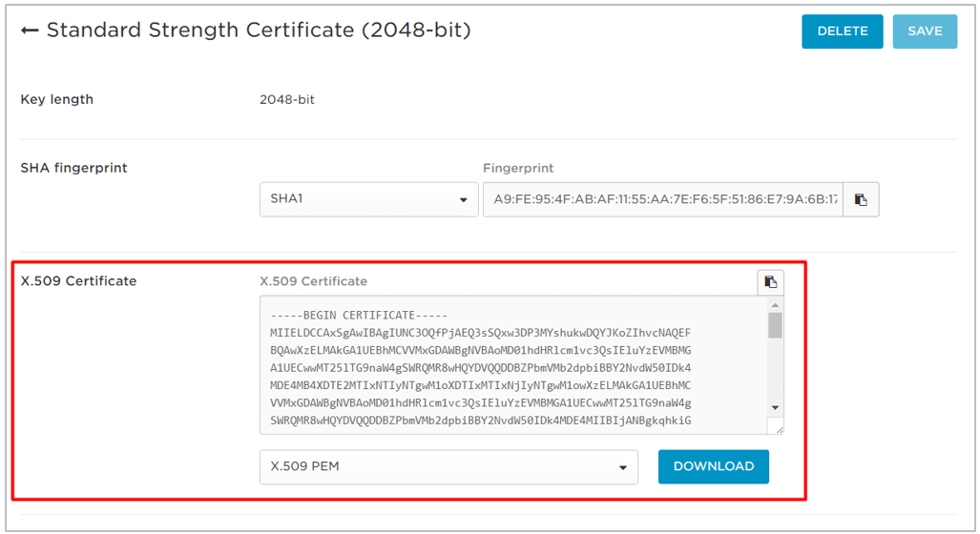Expand the X.509 PEM format dropdown
The image size is (980, 534).
coord(448,467)
